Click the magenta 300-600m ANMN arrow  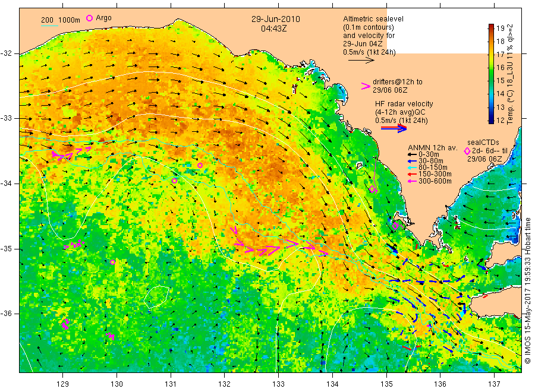[412, 181]
